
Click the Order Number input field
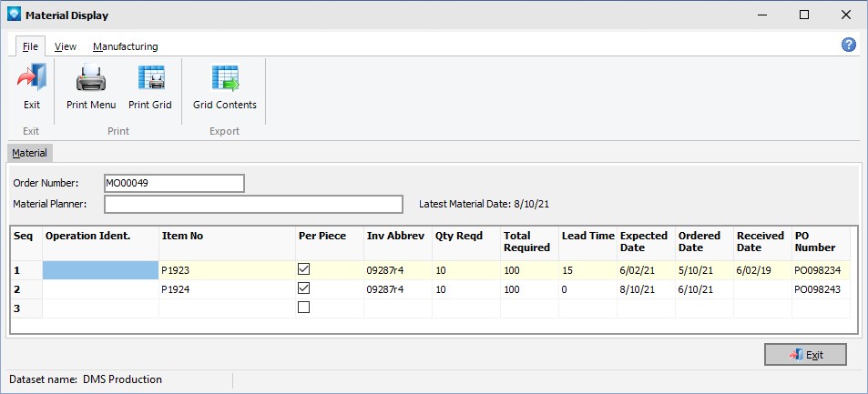[174, 183]
